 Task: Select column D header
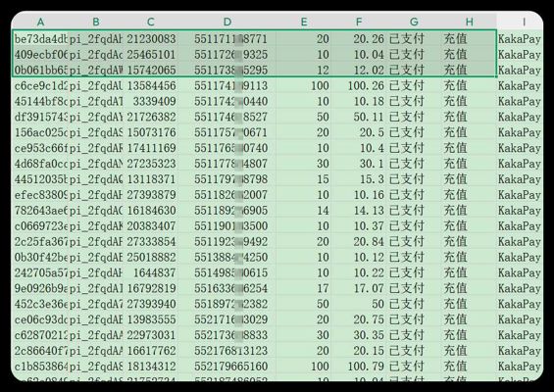pos(227,22)
